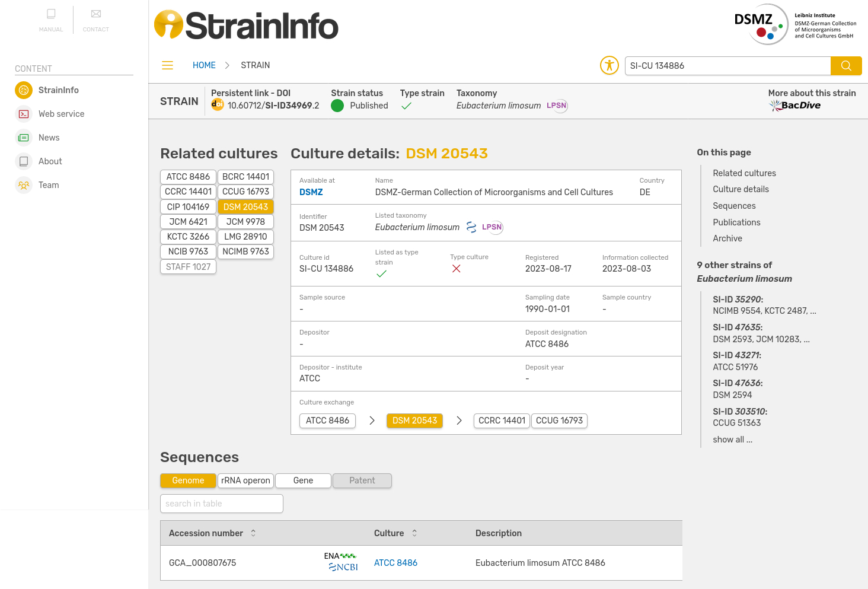Expand 'show all ...' other strains list

(732, 440)
